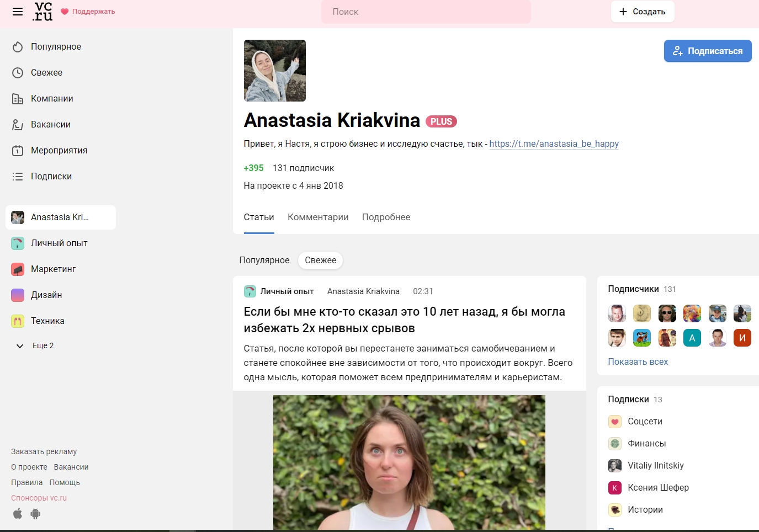This screenshot has width=759, height=532.
Task: Open Финансы subscription icon
Action: pyautogui.click(x=615, y=444)
